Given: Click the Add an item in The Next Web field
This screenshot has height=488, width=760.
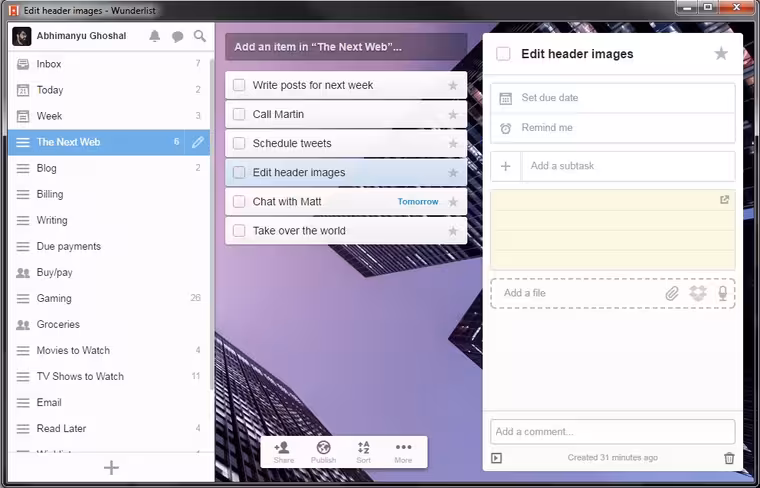Looking at the screenshot, I should 346,47.
